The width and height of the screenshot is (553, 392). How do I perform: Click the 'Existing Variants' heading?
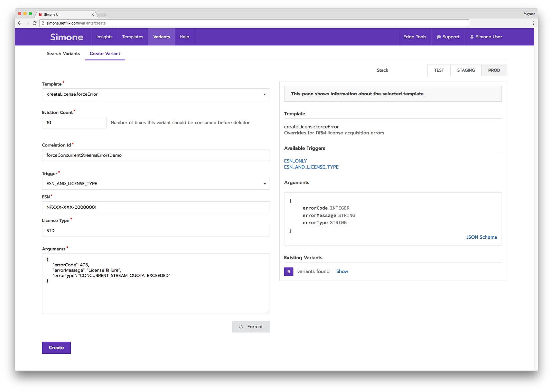(303, 258)
